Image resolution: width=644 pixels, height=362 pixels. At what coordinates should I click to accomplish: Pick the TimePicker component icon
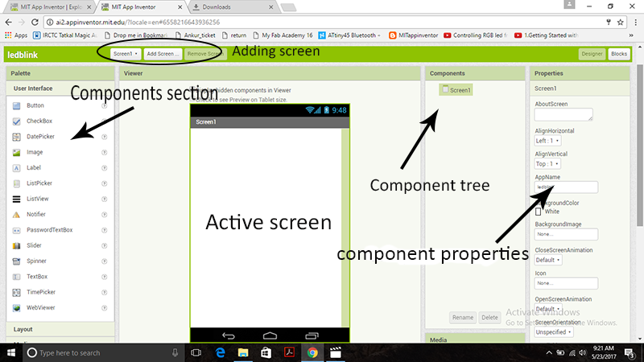(16, 293)
